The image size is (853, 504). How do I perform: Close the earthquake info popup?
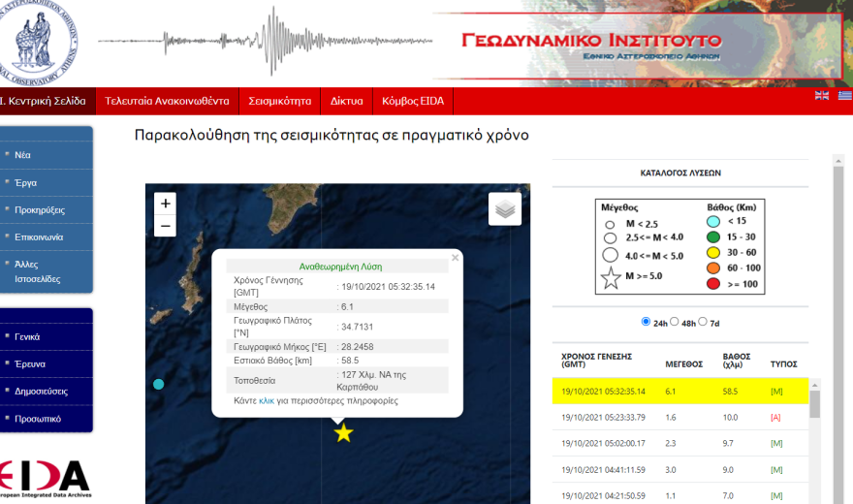click(455, 258)
